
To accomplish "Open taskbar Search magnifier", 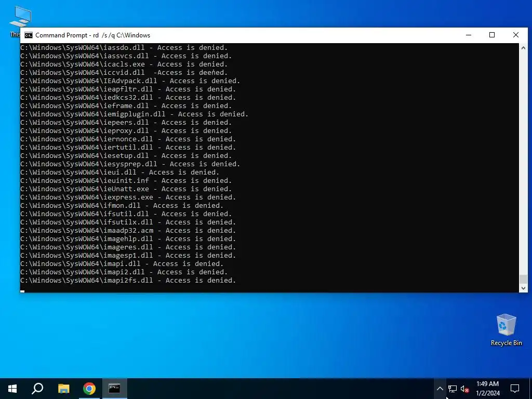I will click(37, 389).
